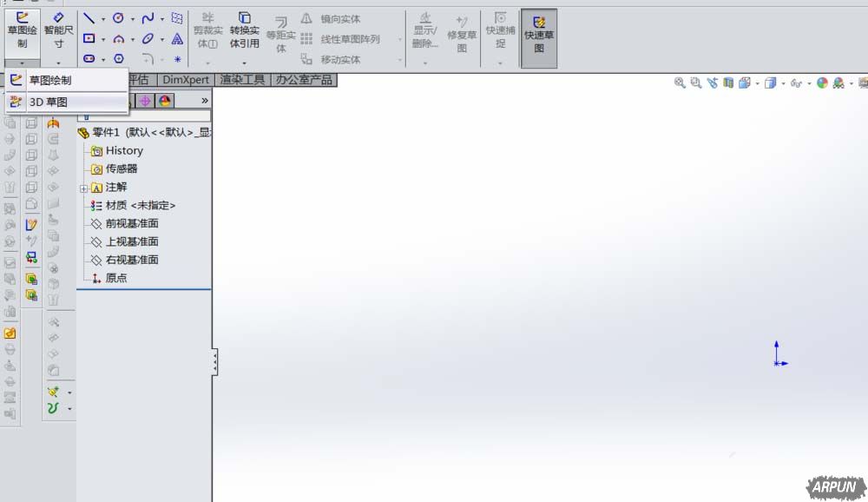Select the 原点 origin item
Image resolution: width=868 pixels, height=502 pixels.
pos(109,279)
